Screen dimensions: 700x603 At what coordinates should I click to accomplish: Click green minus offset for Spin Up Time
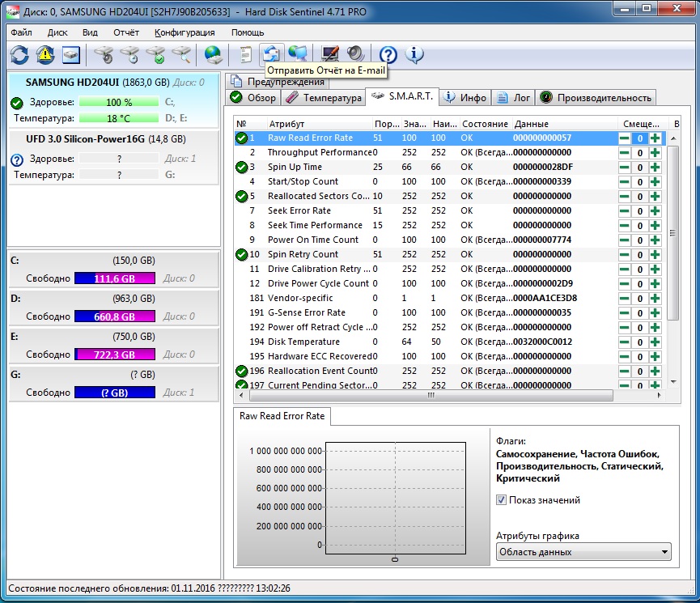point(624,168)
